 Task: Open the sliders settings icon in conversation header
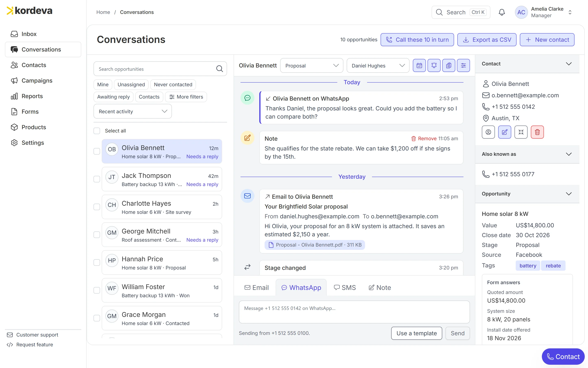(x=463, y=65)
